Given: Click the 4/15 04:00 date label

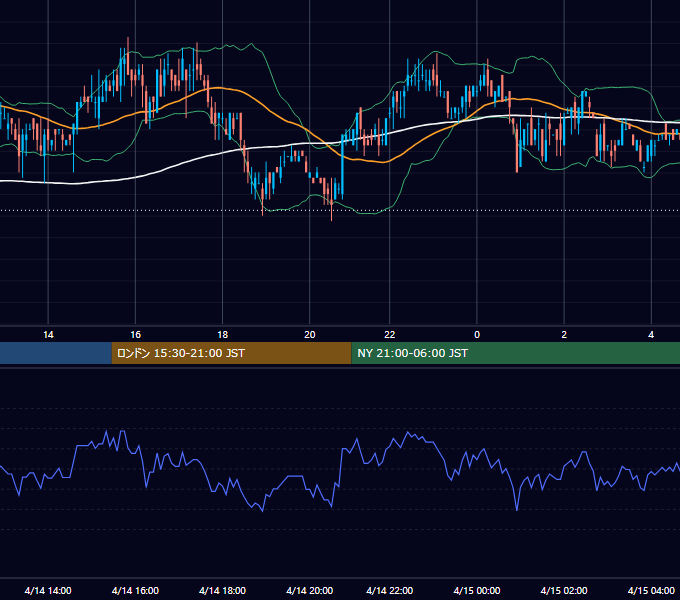Looking at the screenshot, I should pyautogui.click(x=651, y=590).
